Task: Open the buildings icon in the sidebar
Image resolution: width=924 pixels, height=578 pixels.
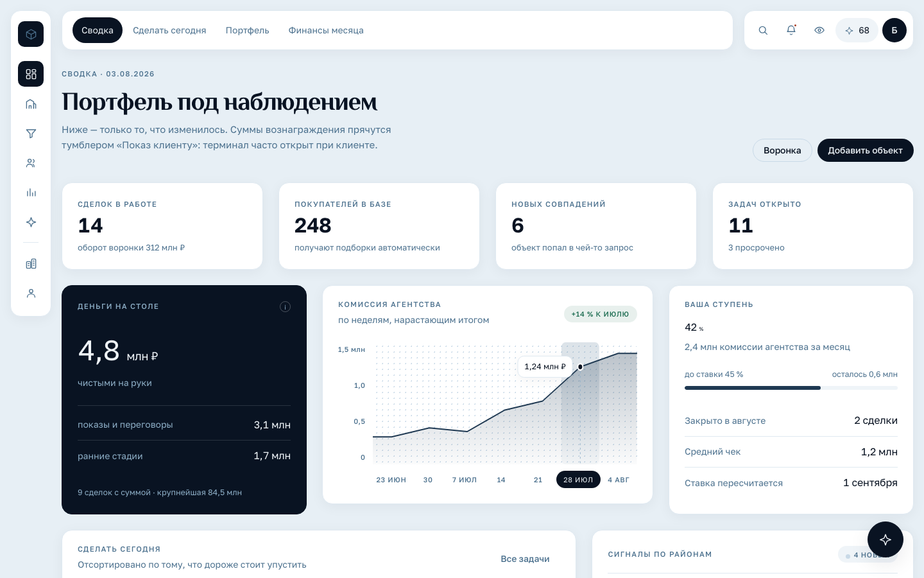Action: pyautogui.click(x=31, y=264)
